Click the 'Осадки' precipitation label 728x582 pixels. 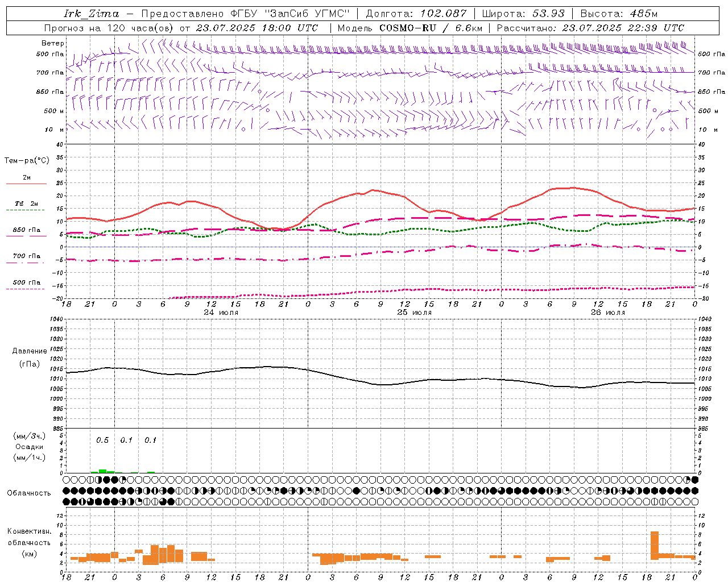tap(30, 447)
